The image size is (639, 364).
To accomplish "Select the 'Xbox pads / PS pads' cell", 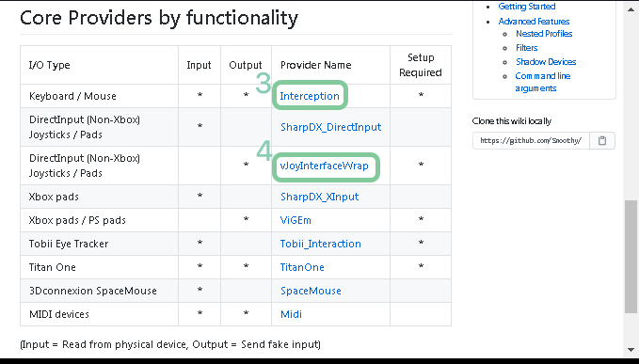I will [x=99, y=220].
